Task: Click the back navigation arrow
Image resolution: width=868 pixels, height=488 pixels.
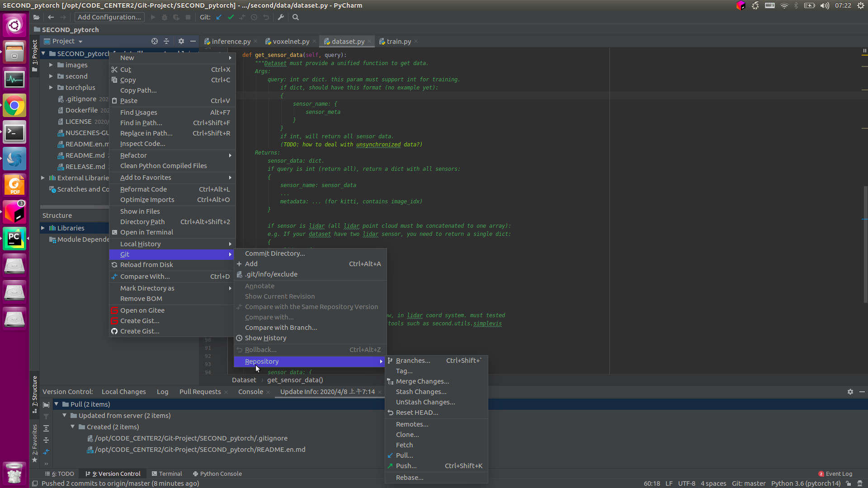Action: tap(51, 17)
